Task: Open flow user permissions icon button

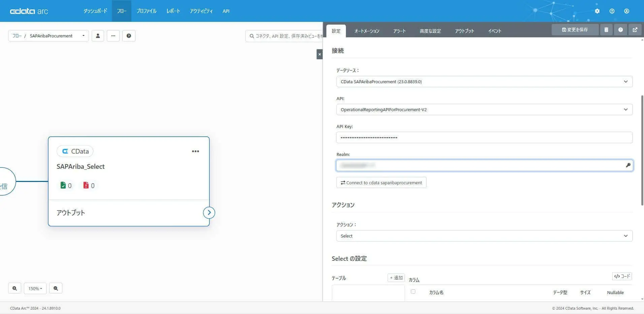Action: (x=98, y=36)
